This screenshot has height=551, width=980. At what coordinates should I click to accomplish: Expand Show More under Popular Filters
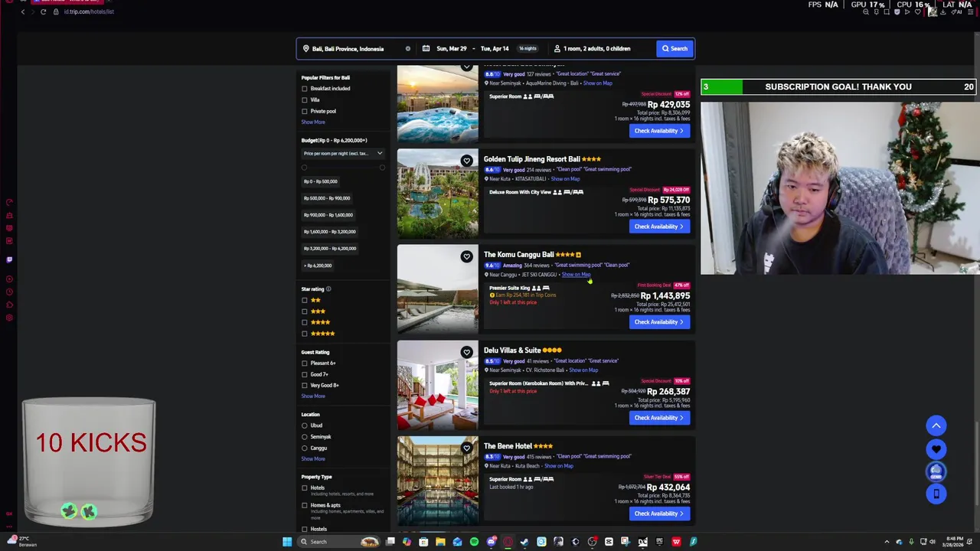tap(313, 122)
